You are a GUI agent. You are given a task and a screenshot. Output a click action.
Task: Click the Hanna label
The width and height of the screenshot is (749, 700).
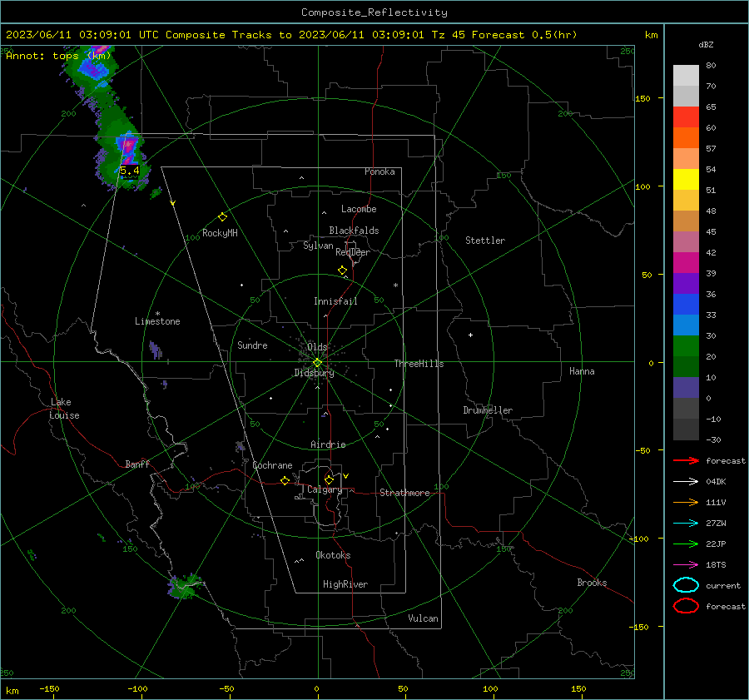tap(582, 371)
